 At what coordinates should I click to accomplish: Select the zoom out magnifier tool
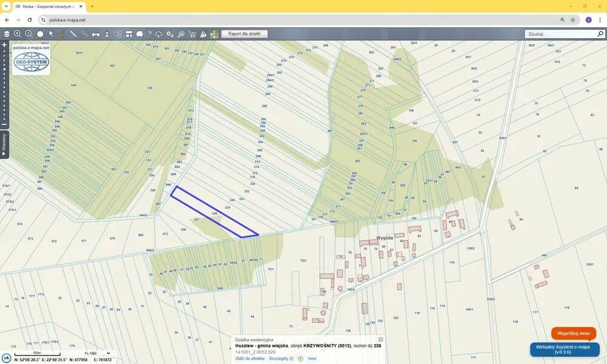pyautogui.click(x=29, y=34)
